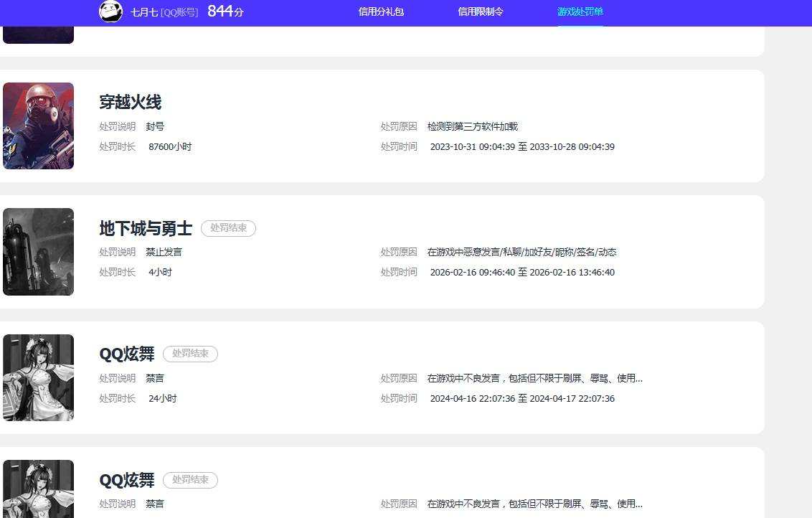
Task: Select the 游戏处罚单 tab
Action: click(x=580, y=11)
